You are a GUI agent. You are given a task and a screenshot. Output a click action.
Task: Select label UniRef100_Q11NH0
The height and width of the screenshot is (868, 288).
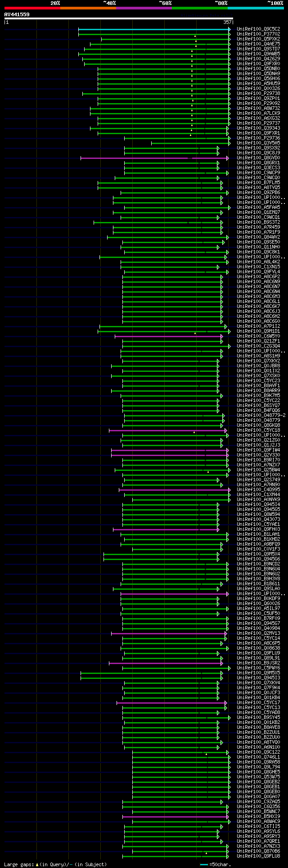258,247
